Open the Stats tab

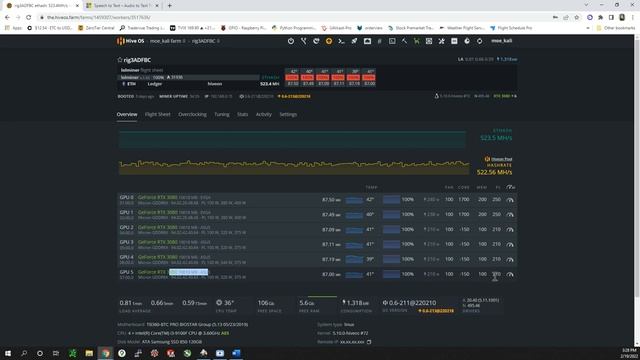242,115
